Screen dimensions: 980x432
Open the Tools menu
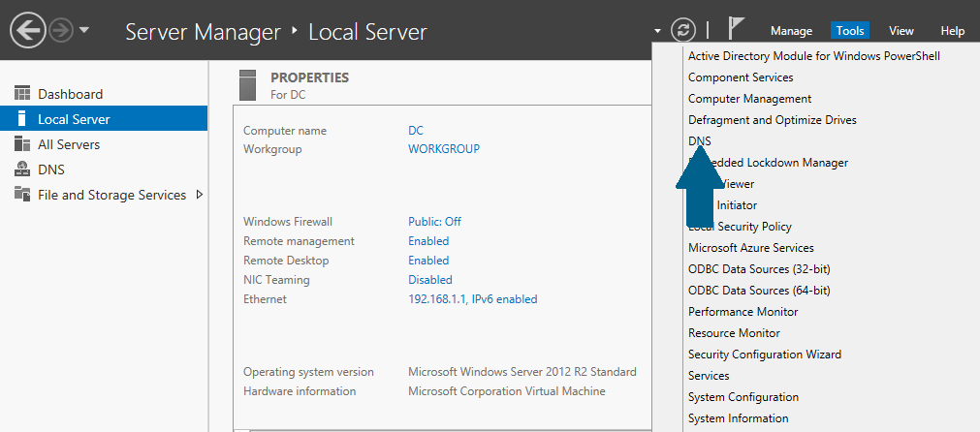tap(850, 31)
